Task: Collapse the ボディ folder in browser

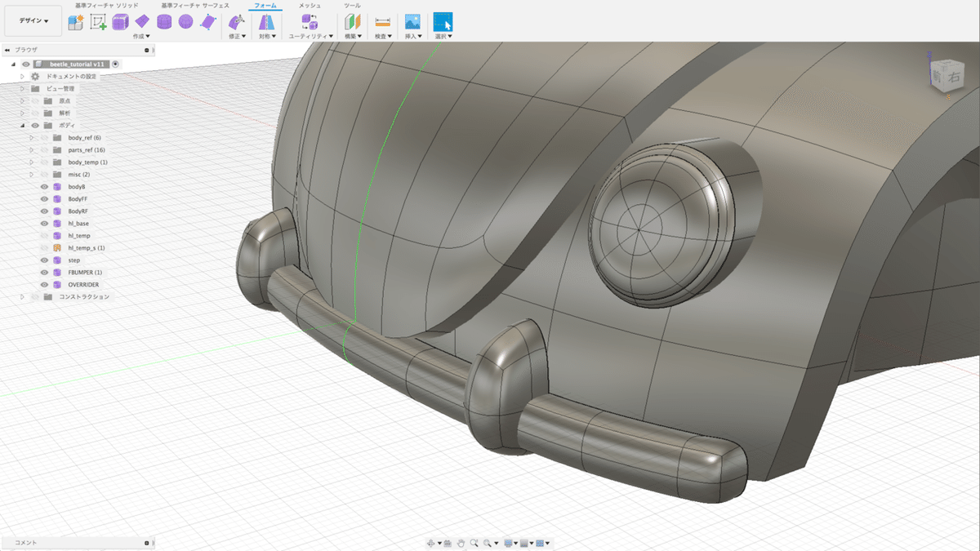Action: (x=24, y=126)
